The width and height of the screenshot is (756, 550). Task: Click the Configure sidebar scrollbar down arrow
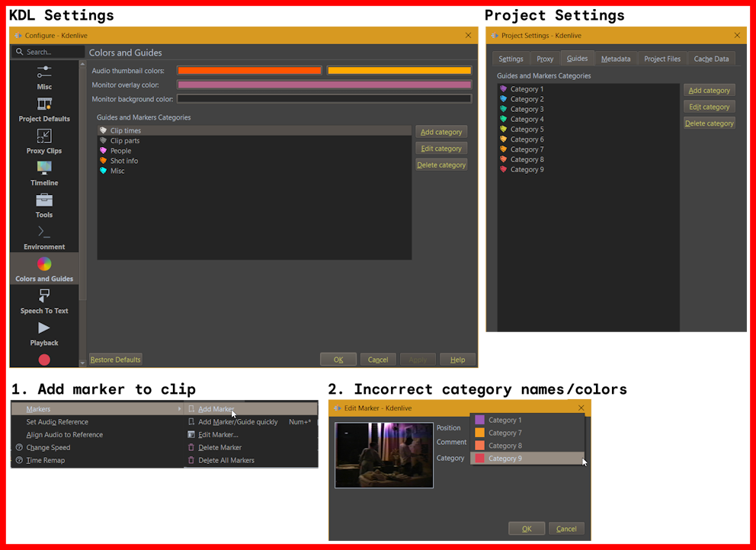click(x=82, y=363)
